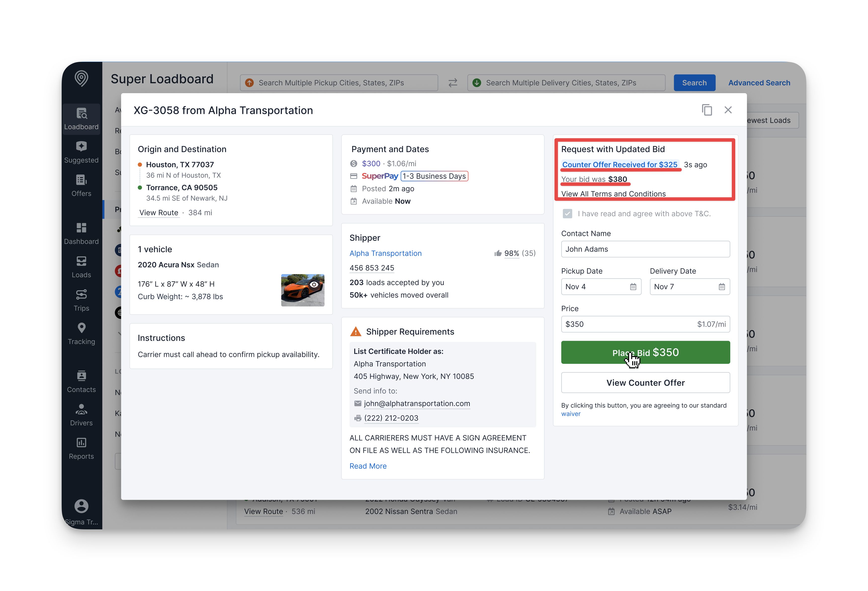Open the Pickup Date calendar icon
Viewport: 868px width, 591px height.
(x=633, y=287)
